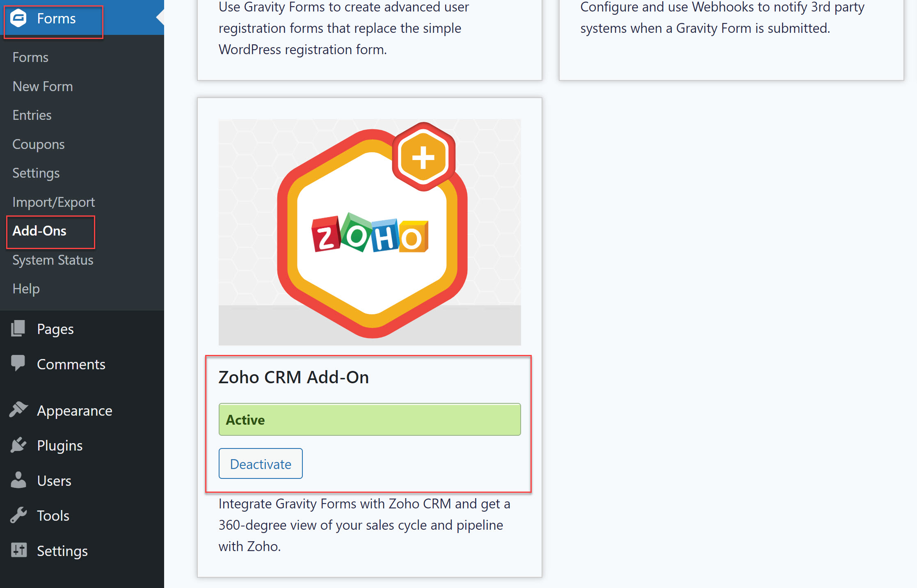Click the Zoho CRM Add-On title

293,377
